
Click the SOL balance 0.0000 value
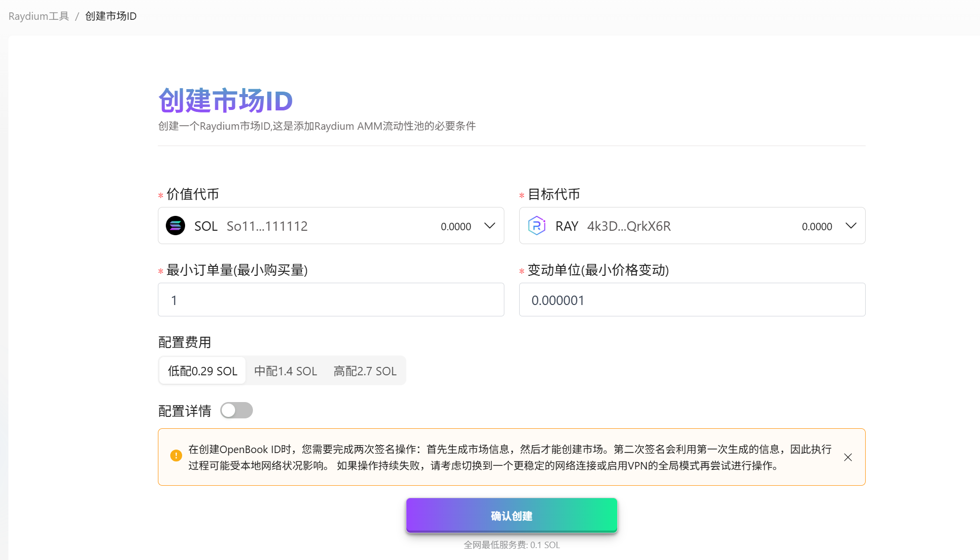coord(456,227)
